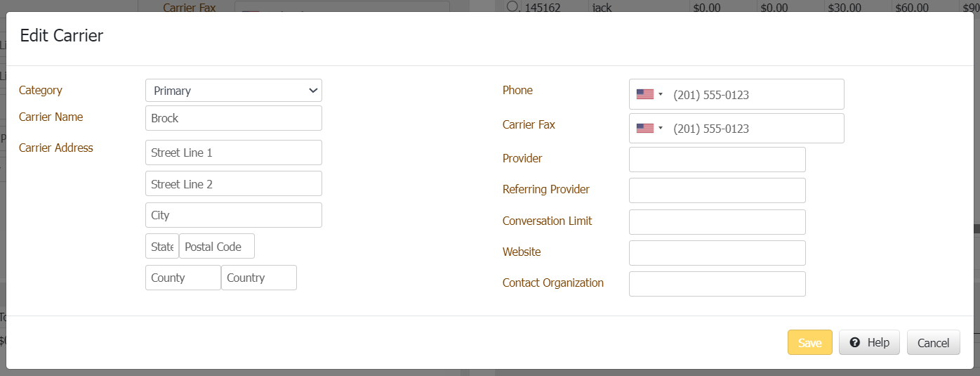Click the Phone number field

click(755, 94)
